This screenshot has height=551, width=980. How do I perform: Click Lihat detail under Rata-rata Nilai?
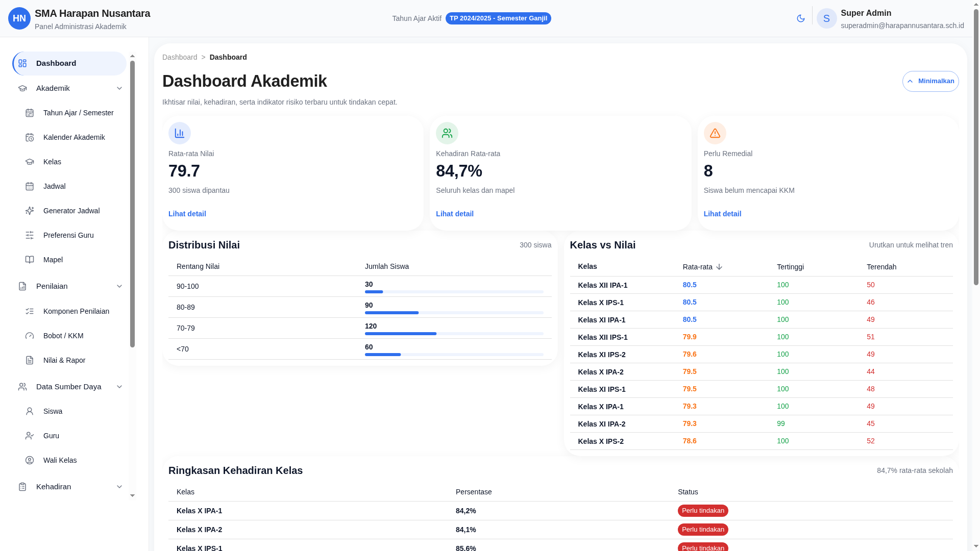(x=187, y=214)
